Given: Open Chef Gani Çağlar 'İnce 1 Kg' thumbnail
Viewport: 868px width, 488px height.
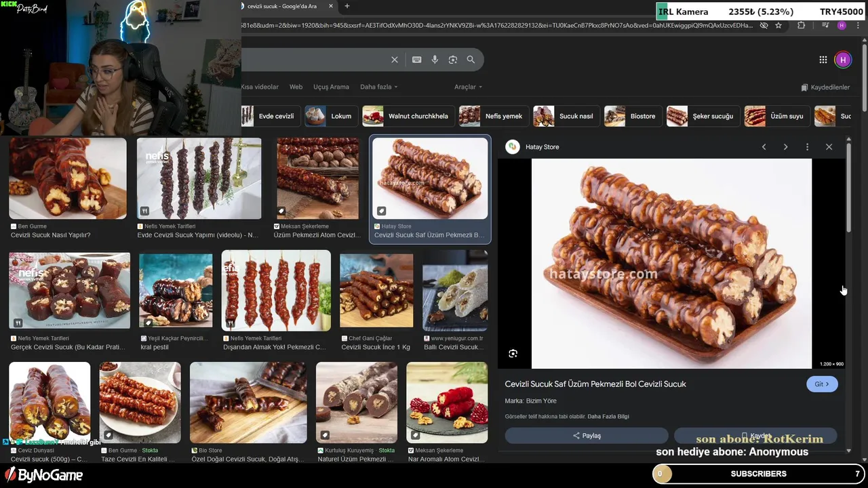Looking at the screenshot, I should 376,290.
